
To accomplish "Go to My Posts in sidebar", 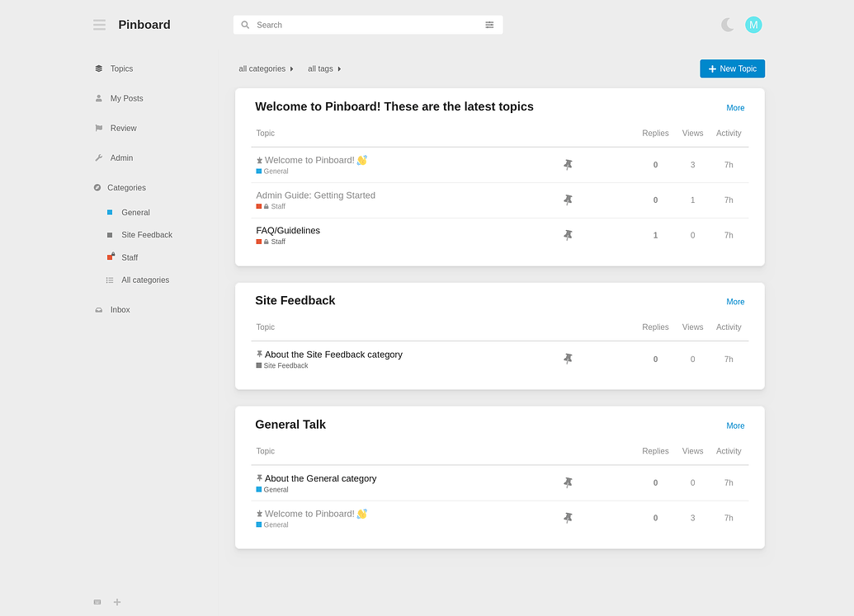I will click(126, 98).
